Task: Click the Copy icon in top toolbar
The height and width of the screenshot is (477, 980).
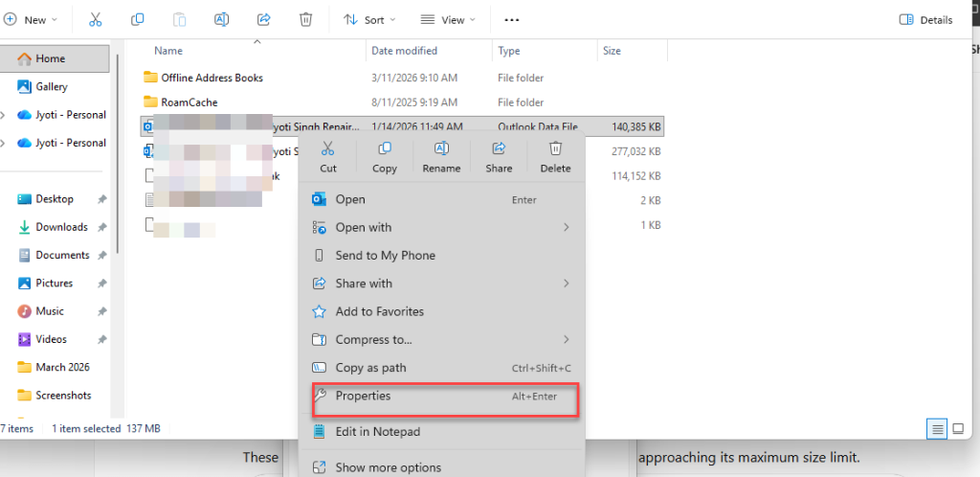Action: (x=138, y=19)
